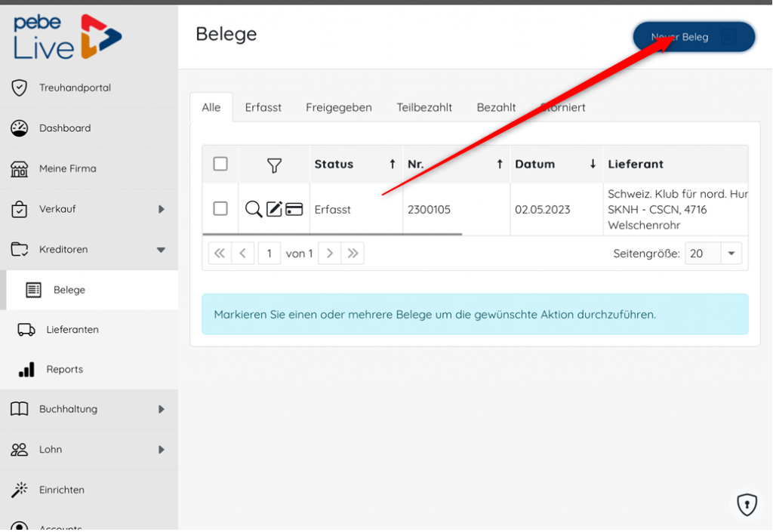The width and height of the screenshot is (773, 532).
Task: Go to previous page of table
Action: point(243,254)
